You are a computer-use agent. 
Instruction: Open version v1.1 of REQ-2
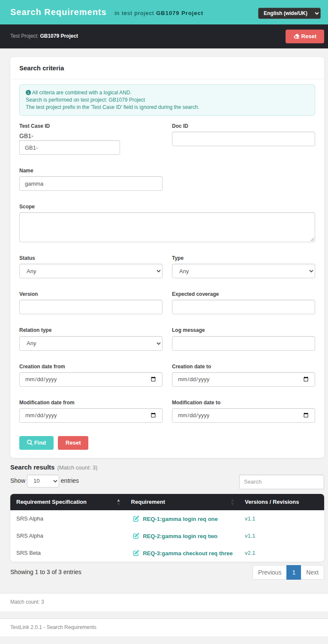pyautogui.click(x=250, y=536)
